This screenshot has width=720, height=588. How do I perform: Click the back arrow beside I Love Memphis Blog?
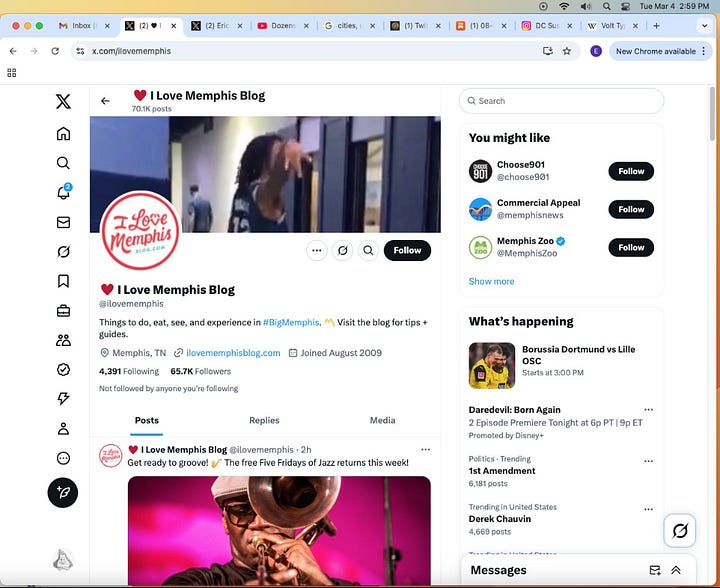(105, 101)
